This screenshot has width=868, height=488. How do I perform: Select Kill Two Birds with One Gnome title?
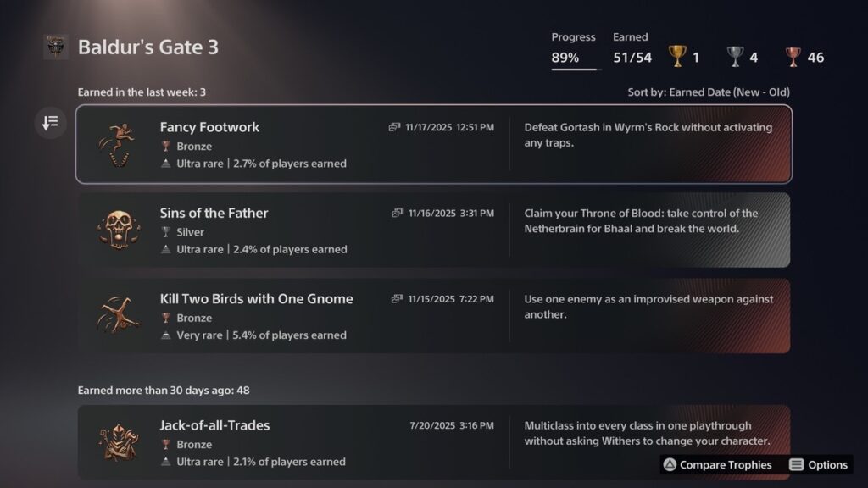coord(256,298)
